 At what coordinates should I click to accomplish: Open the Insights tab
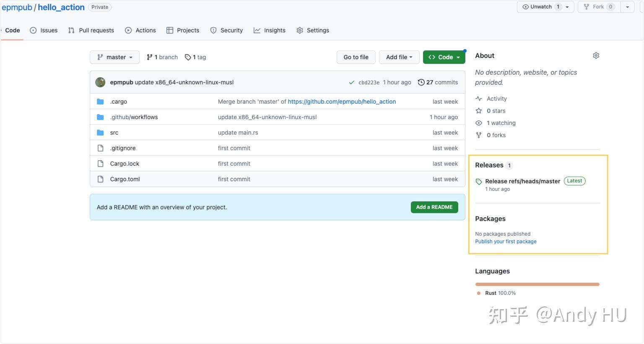[270, 30]
